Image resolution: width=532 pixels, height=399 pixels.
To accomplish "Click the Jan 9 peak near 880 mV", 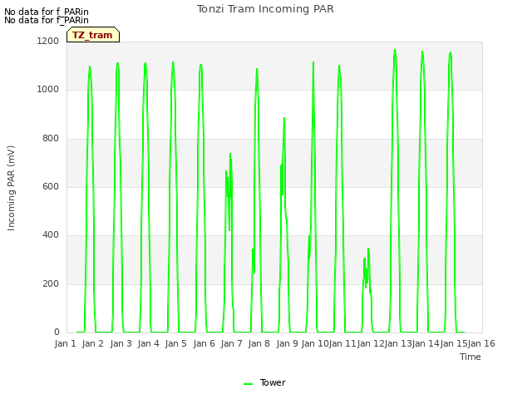I will click(284, 118).
